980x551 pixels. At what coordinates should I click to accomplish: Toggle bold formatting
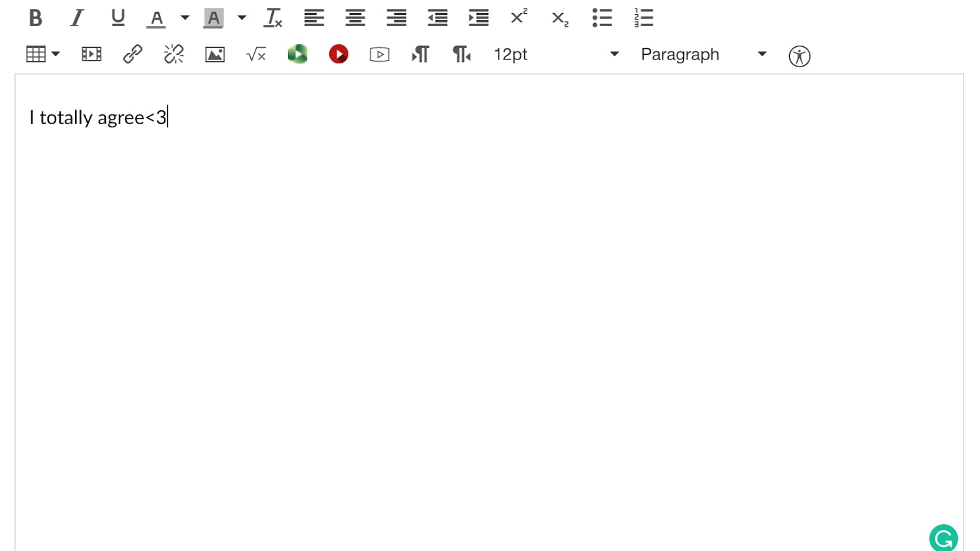36,18
